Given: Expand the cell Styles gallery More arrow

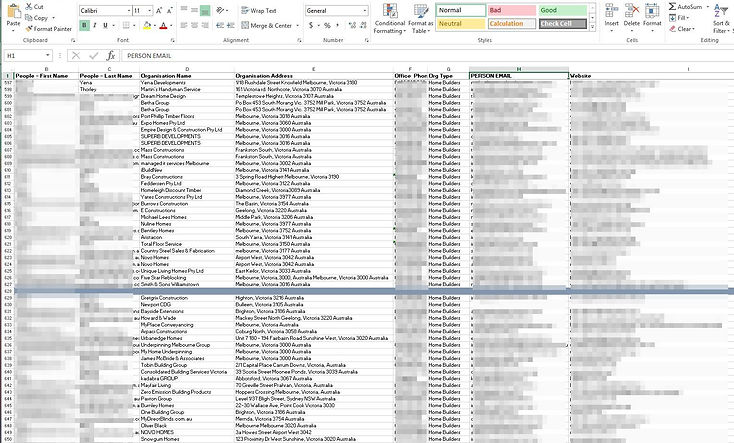Looking at the screenshot, I should pyautogui.click(x=593, y=27).
